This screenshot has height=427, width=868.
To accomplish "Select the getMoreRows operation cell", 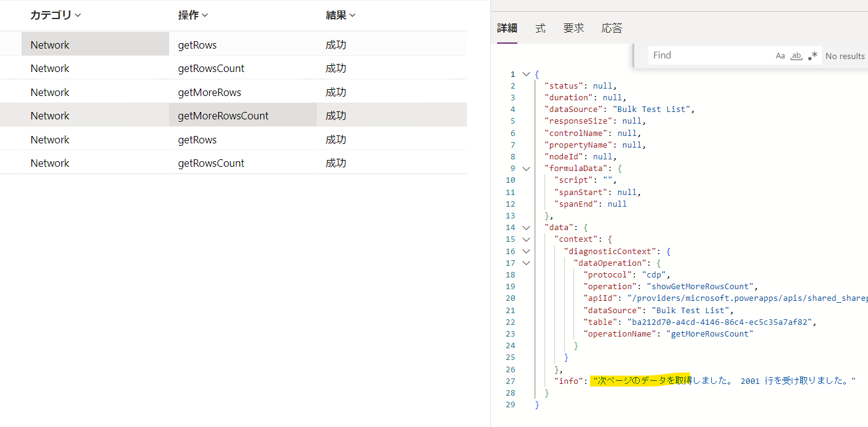I will tap(243, 92).
